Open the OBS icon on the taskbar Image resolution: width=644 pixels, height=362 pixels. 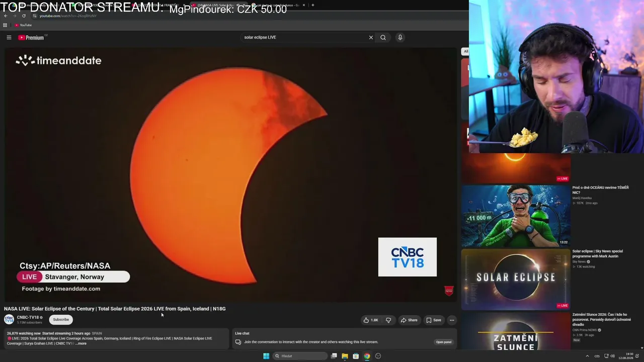click(x=378, y=356)
